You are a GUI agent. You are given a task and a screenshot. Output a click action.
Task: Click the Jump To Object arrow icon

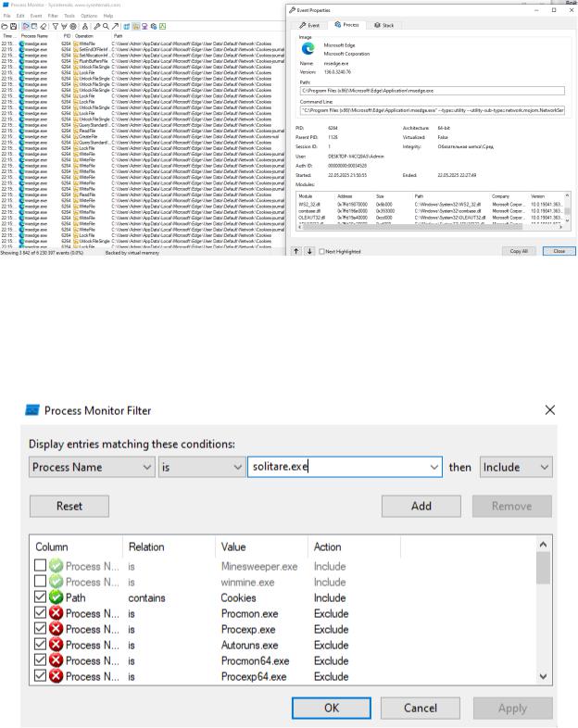coord(115,27)
